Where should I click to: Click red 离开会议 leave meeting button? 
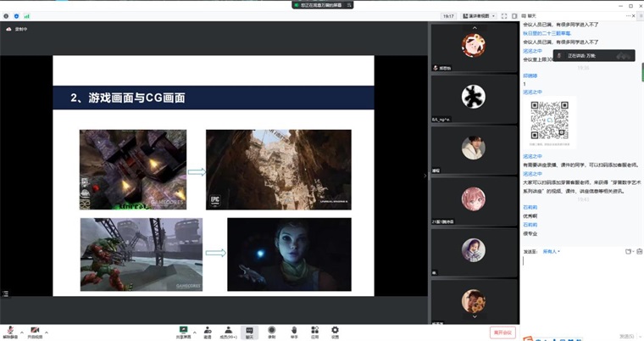502,333
